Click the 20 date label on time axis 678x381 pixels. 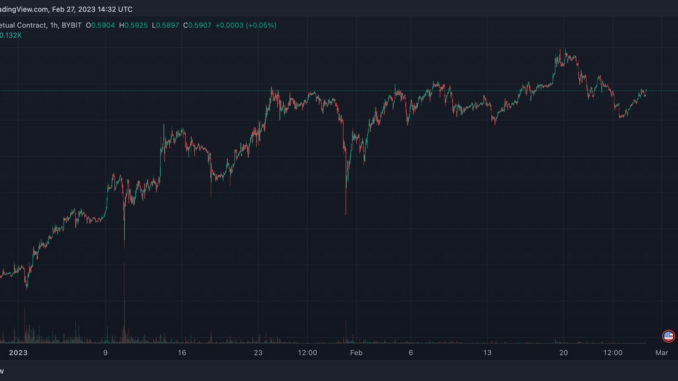pyautogui.click(x=563, y=353)
